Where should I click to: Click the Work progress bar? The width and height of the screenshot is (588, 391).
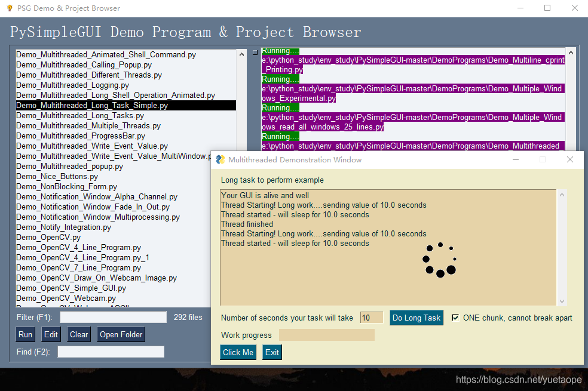coord(327,335)
